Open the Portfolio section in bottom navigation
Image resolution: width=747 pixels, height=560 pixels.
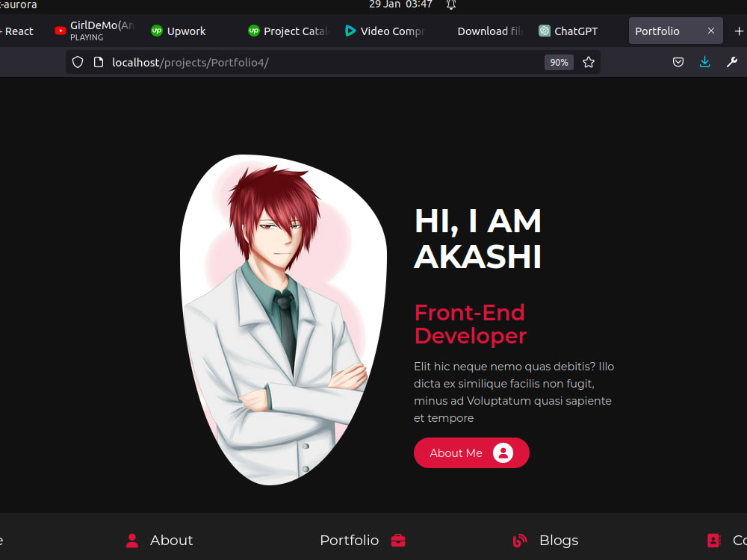[x=362, y=541]
